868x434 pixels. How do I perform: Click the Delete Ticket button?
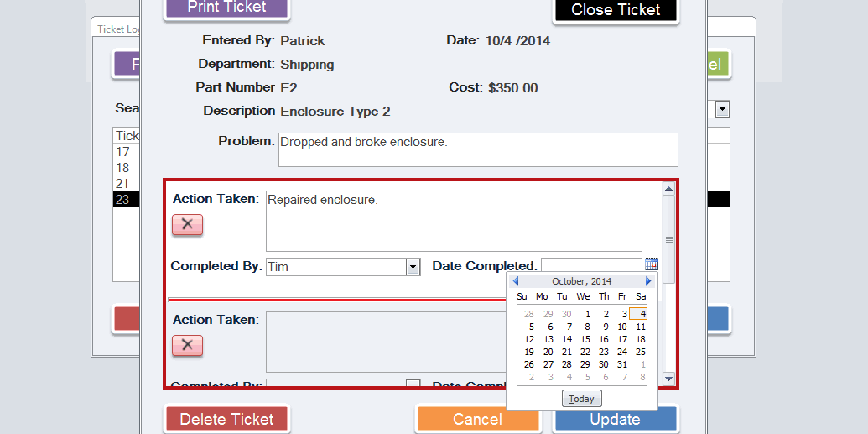(226, 419)
